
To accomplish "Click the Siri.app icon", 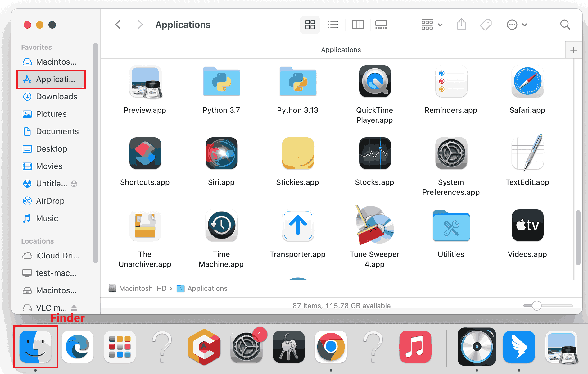I will click(x=221, y=153).
